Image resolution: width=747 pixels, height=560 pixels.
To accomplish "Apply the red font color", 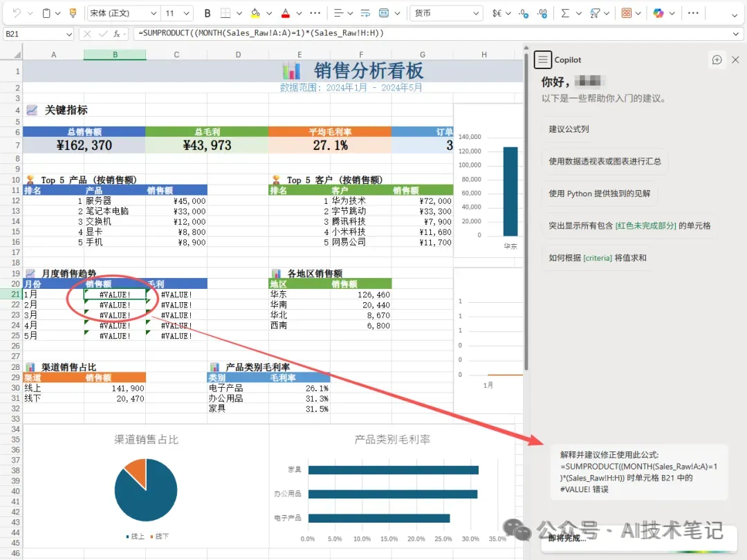I will [x=286, y=13].
